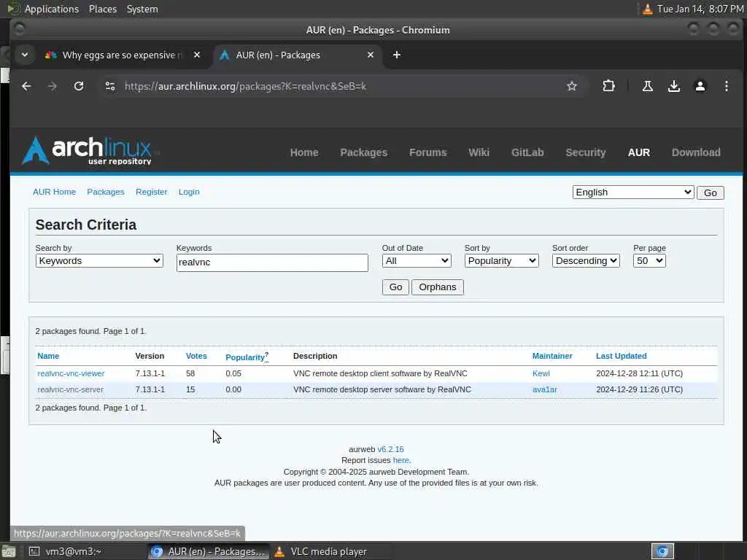
Task: Sort by the Maintainer column header
Action: click(x=552, y=356)
